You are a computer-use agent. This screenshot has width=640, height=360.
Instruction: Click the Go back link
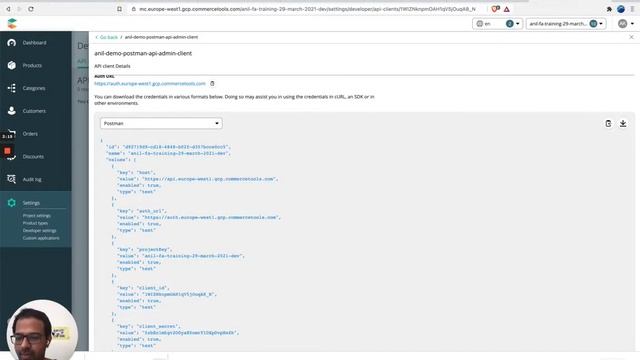107,37
